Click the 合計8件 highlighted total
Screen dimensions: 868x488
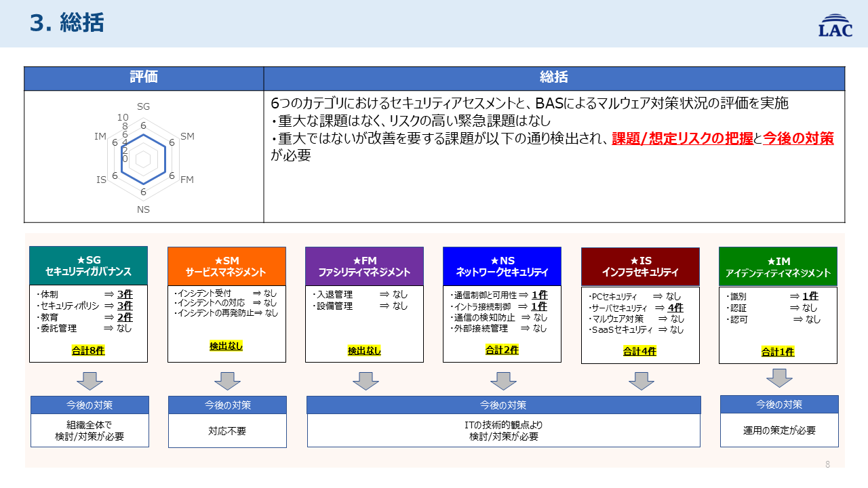tap(89, 350)
